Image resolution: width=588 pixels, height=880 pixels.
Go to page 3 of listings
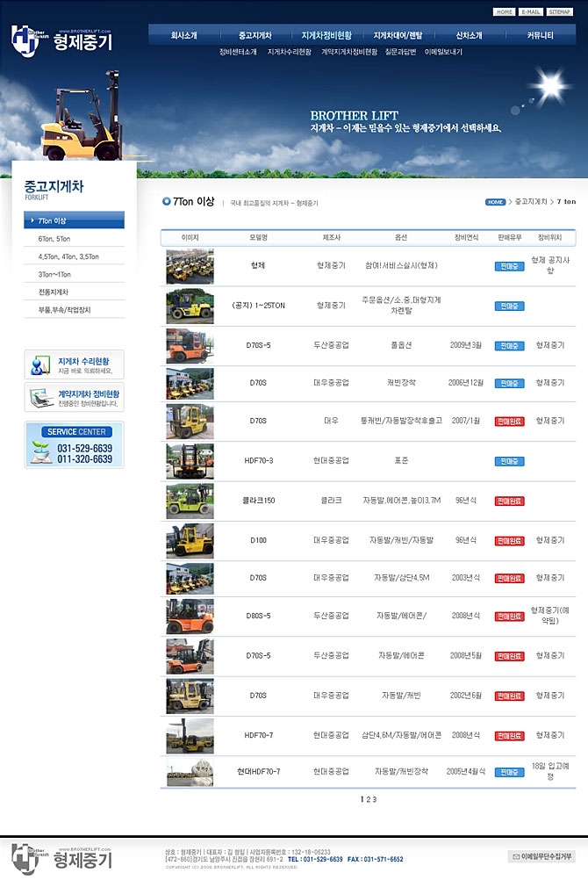coord(374,800)
